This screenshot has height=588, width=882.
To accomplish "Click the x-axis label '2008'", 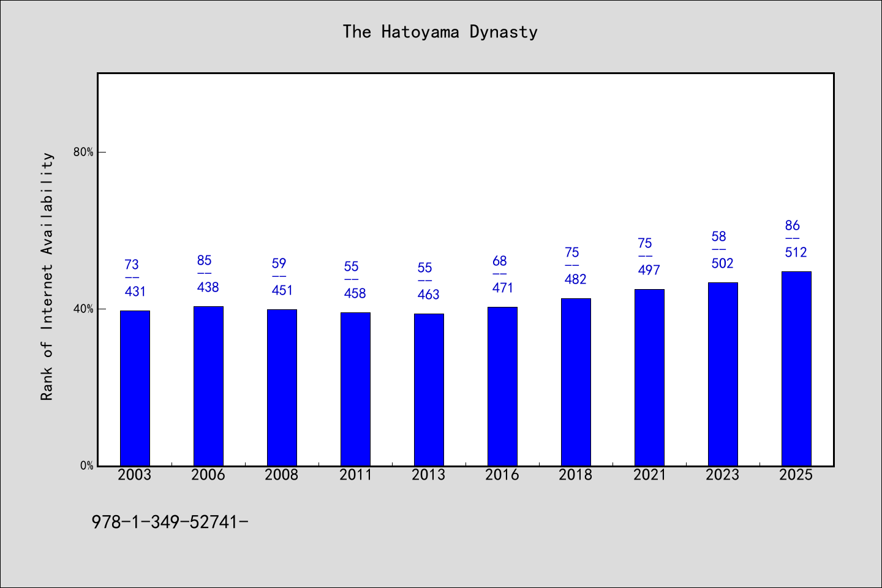I will point(282,475).
